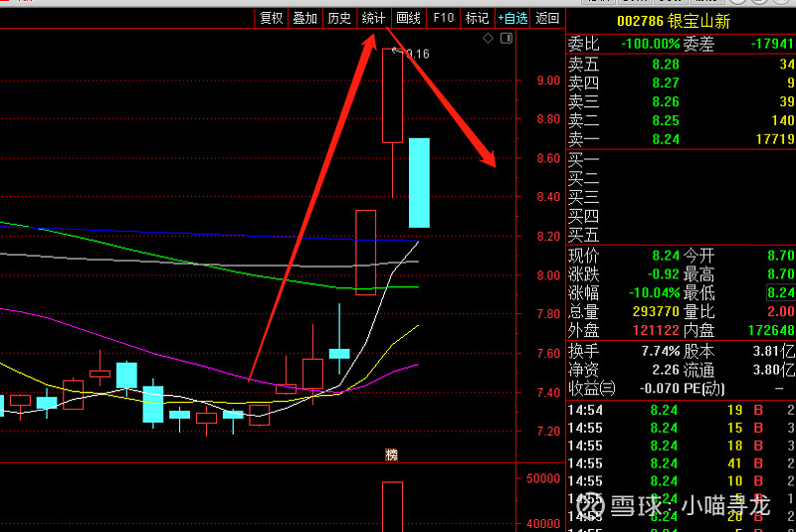Click the 复权 toolbar button
Image resolution: width=796 pixels, height=532 pixels.
pos(271,18)
